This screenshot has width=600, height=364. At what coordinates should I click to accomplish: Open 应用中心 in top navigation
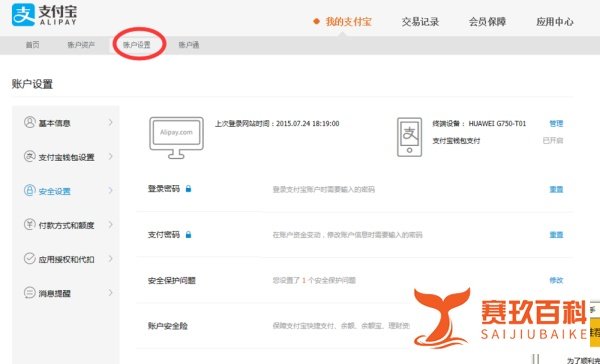point(554,22)
